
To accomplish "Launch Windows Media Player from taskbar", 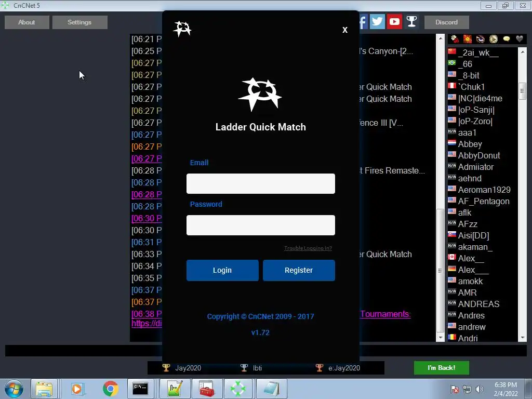I will 77,389.
